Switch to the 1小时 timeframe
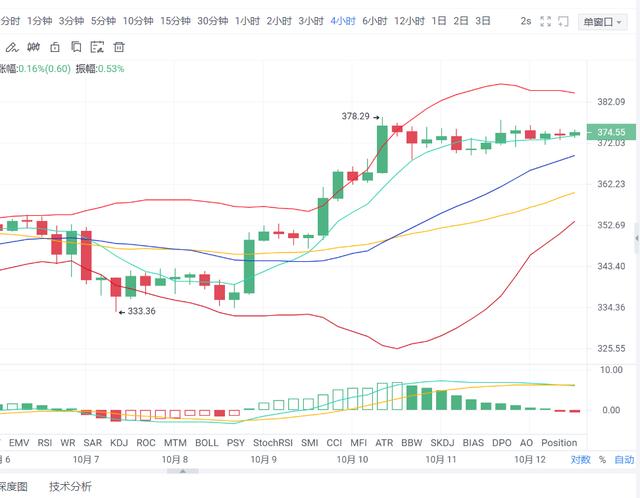 point(247,21)
